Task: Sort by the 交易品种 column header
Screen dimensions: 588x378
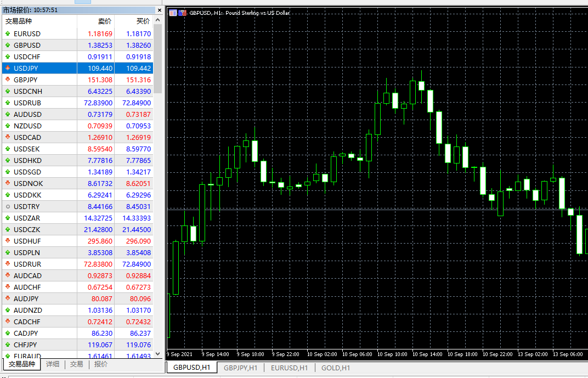Action: click(x=19, y=21)
